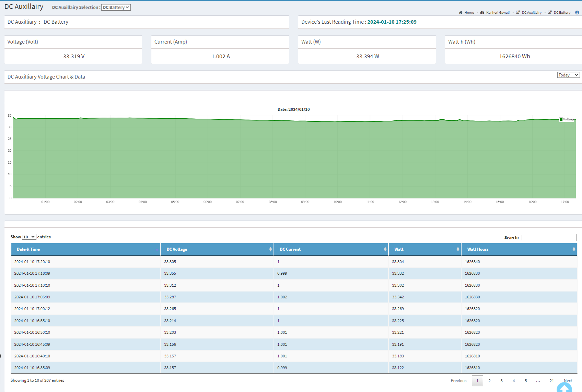Open DC Battery breadcrumb link
This screenshot has width=582, height=392.
(x=562, y=13)
